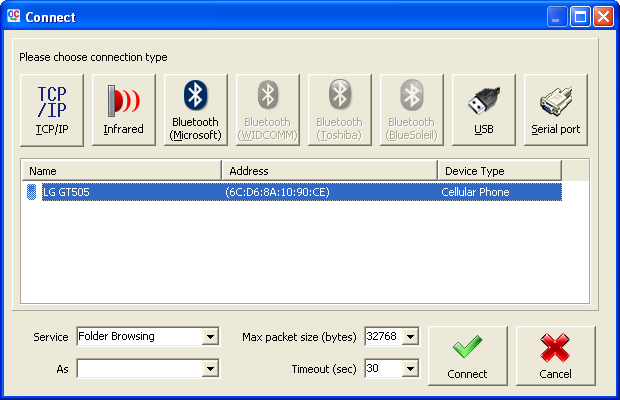This screenshot has width=620, height=400.
Task: Select Bluetooth (Microsoft) connection
Action: point(196,109)
